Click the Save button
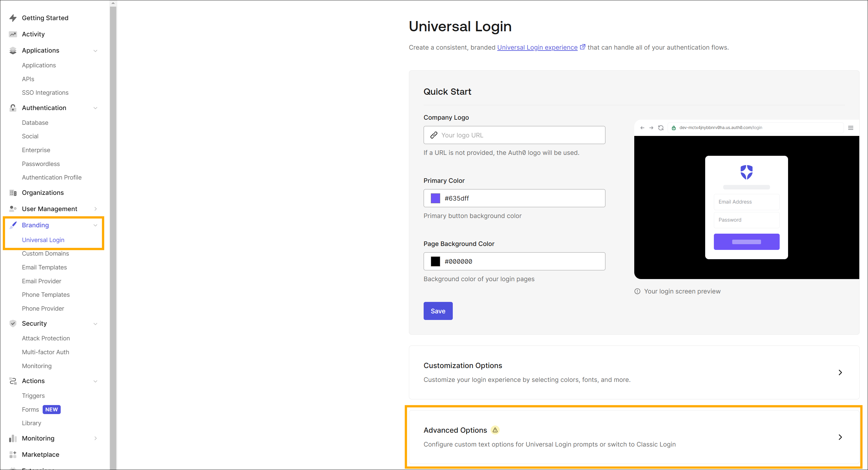Viewport: 868px width, 470px height. [x=438, y=311]
